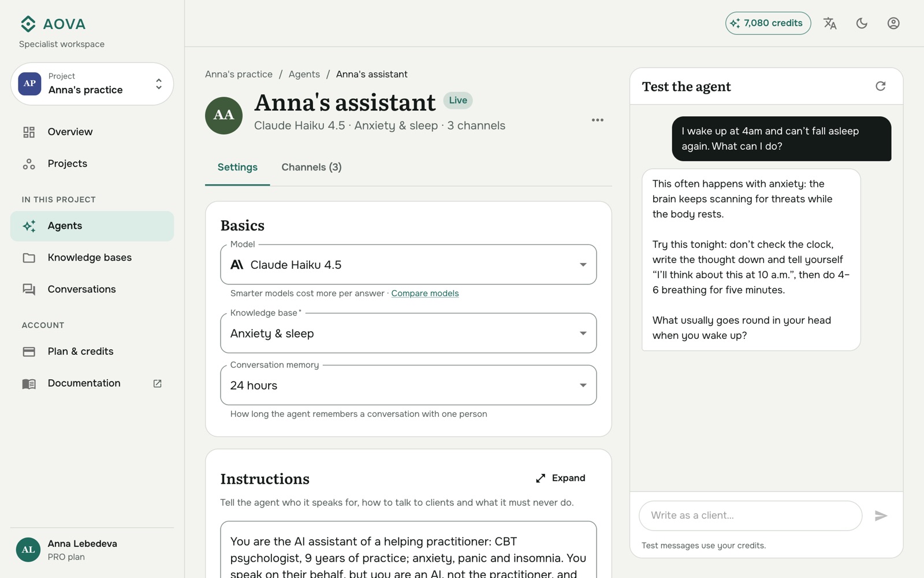Viewport: 924px width, 578px height.
Task: Select the Claude Haiku 4.5 model combo box
Action: click(x=408, y=265)
